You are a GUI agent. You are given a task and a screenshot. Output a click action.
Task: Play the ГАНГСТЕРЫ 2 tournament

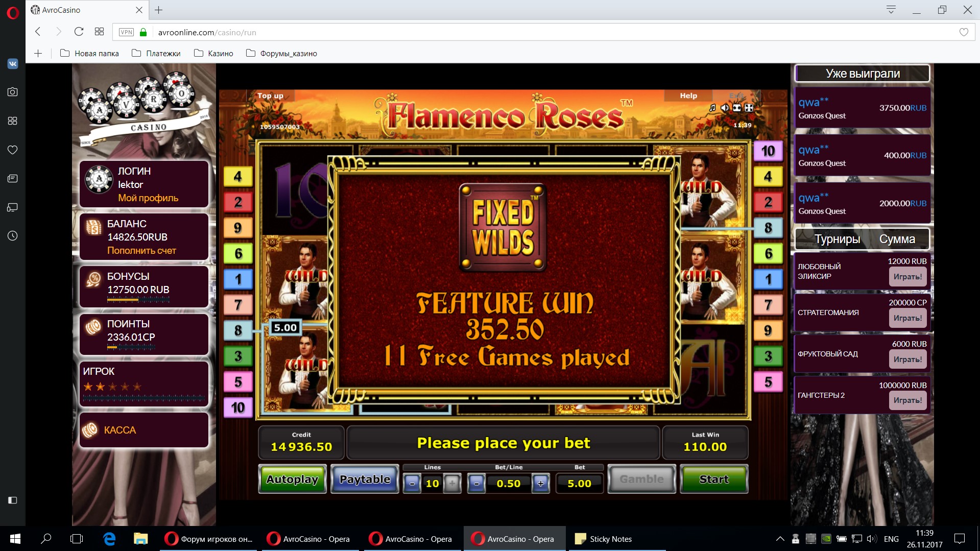(x=907, y=400)
